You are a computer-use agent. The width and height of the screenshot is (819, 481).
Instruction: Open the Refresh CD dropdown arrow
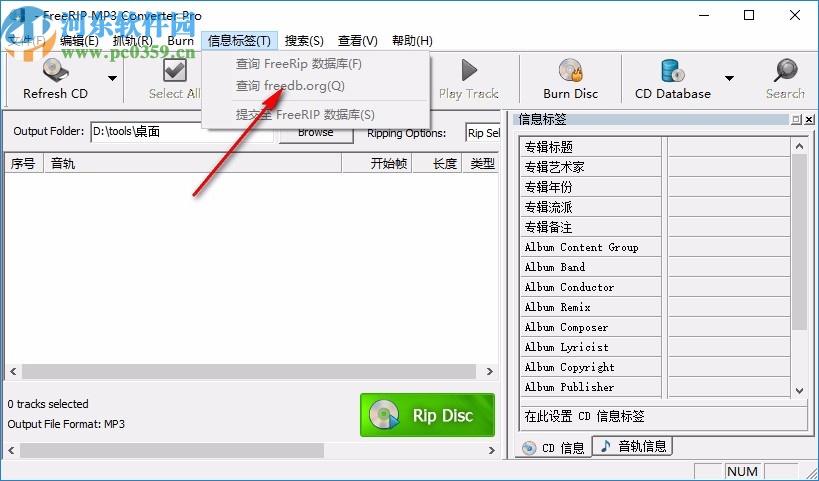pos(112,79)
